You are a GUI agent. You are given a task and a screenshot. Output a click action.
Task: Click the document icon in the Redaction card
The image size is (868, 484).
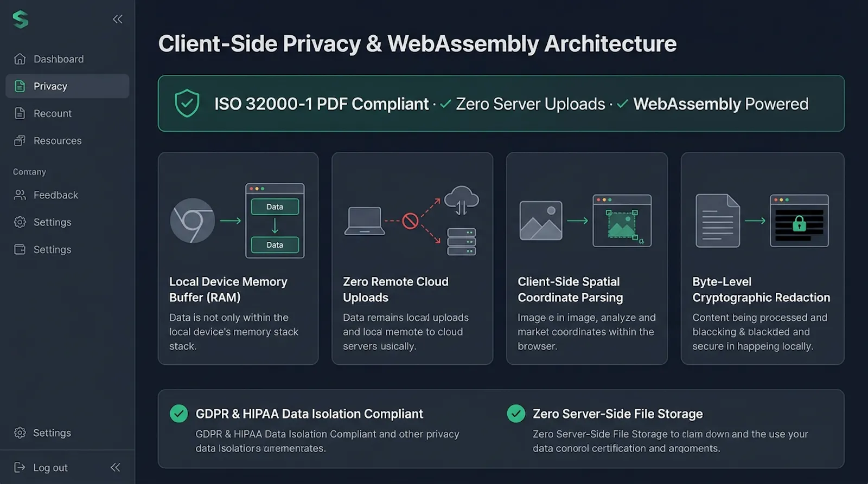[718, 221]
